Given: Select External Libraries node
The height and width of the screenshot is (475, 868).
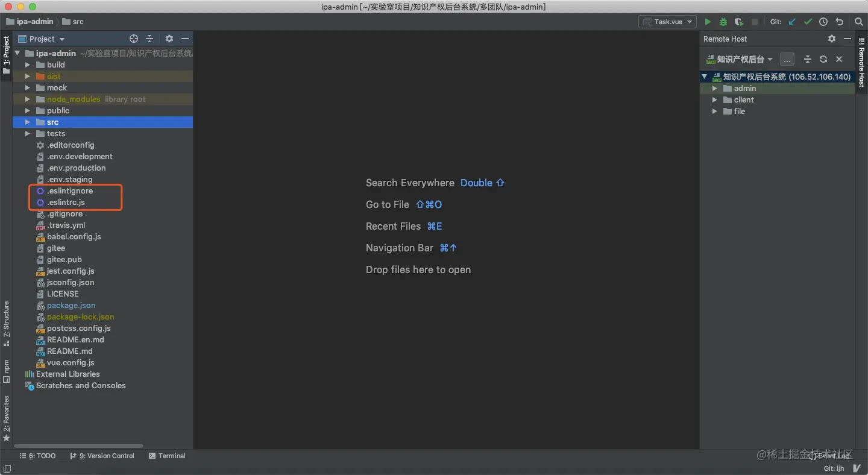Looking at the screenshot, I should coord(68,374).
